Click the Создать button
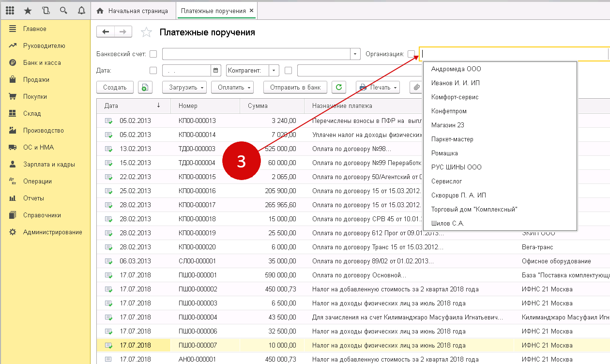Screen dimensions: 610x364 [x=115, y=87]
